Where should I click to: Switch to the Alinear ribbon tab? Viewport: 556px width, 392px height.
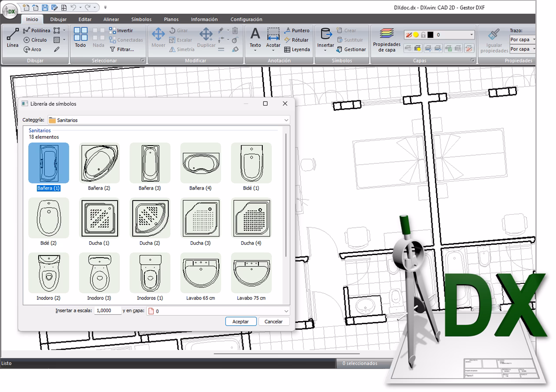[x=111, y=19]
